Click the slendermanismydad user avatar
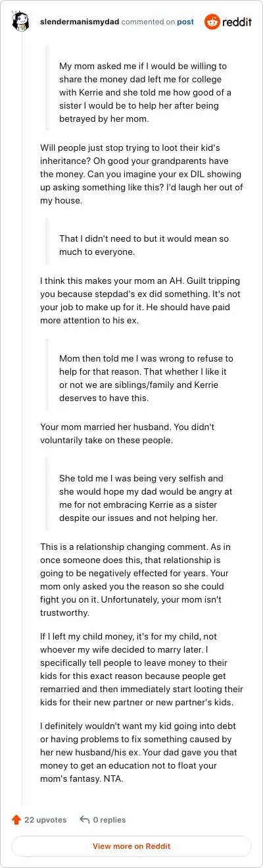Image resolution: width=263 pixels, height=868 pixels. (x=22, y=22)
